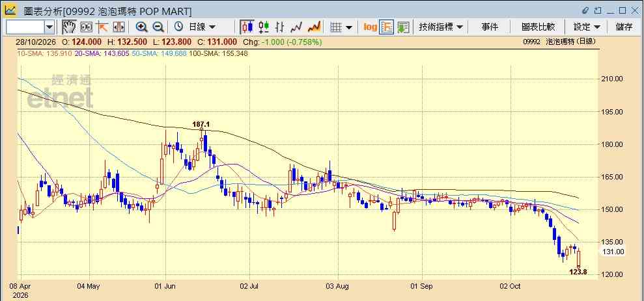Click the 195.00 axis label
644x301 pixels.
pos(612,112)
